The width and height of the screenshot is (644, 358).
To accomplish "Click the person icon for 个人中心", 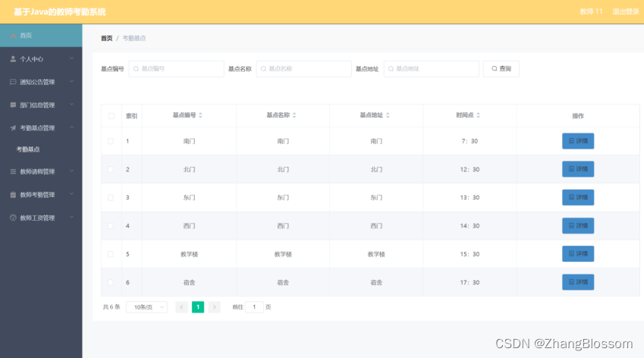I will pos(13,58).
